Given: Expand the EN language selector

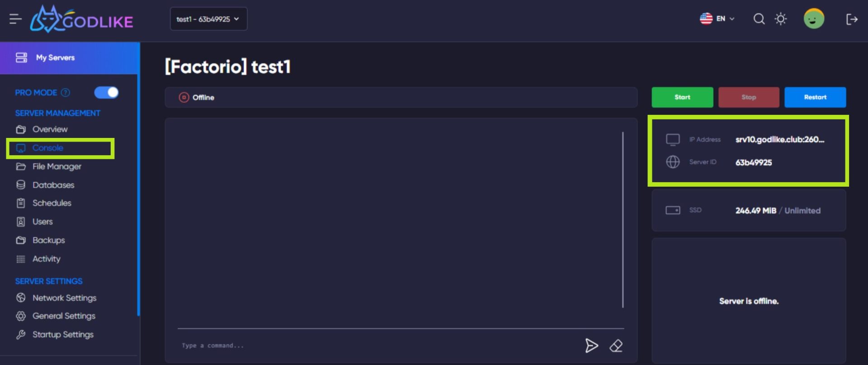Looking at the screenshot, I should (x=717, y=19).
